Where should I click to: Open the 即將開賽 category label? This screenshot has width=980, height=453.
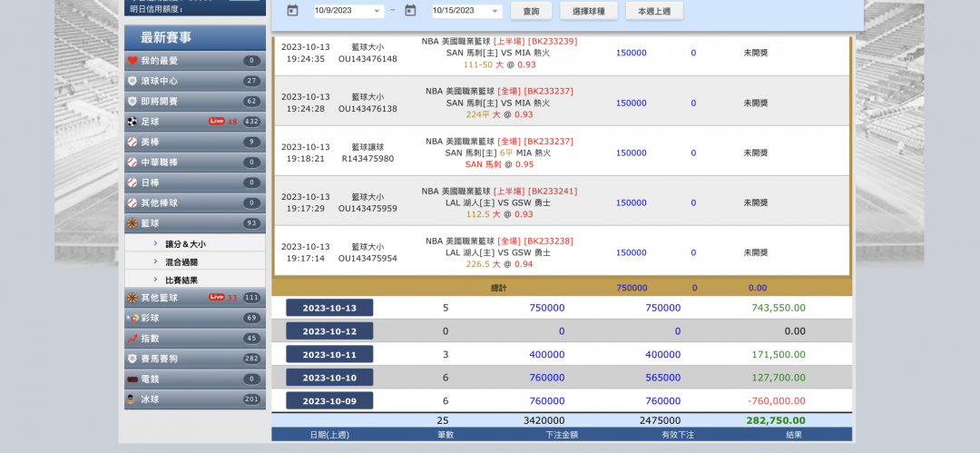tap(159, 102)
